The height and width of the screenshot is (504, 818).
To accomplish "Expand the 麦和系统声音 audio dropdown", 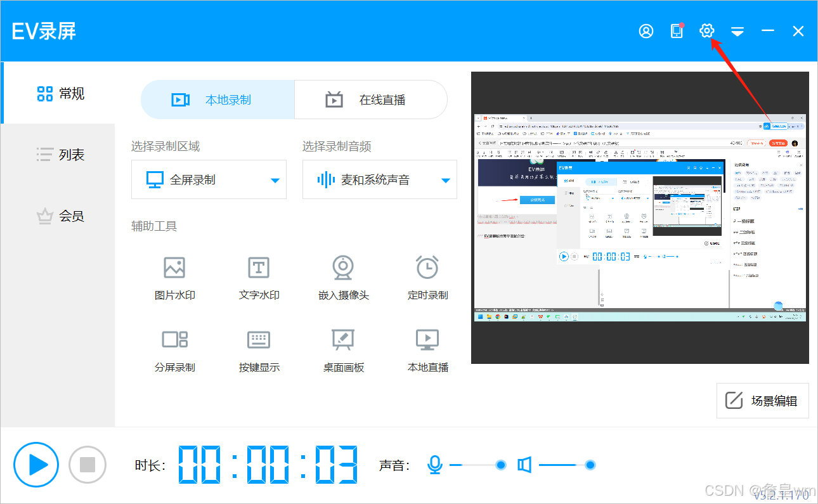I will [x=380, y=179].
